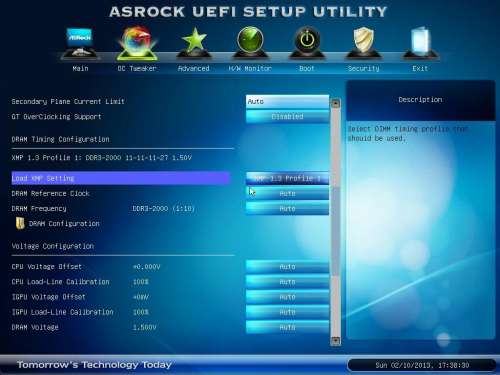Open CPU Voltage Offset Auto dropdown
500x375 pixels.
(x=287, y=267)
